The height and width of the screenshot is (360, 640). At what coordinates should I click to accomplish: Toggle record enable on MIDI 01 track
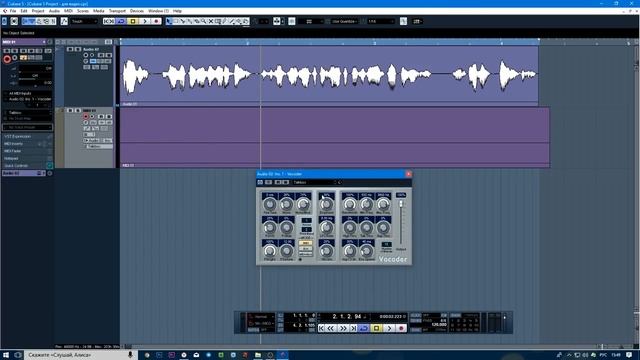85,116
